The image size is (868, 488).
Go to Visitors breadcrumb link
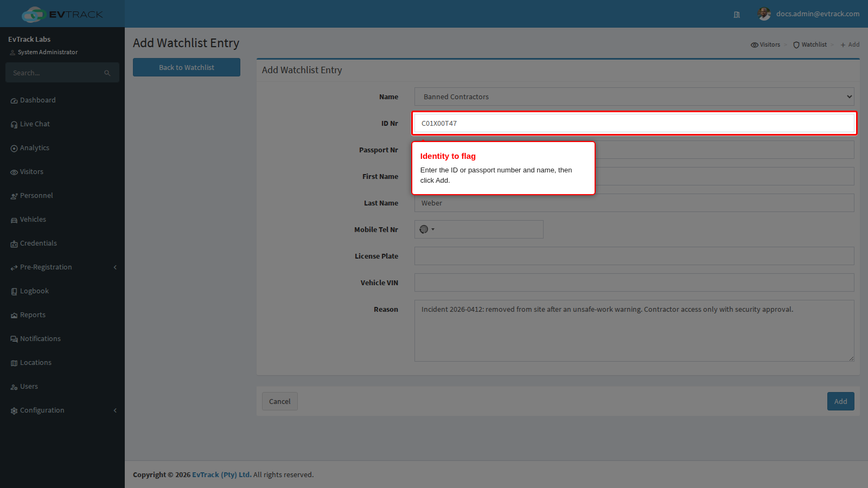[765, 44]
